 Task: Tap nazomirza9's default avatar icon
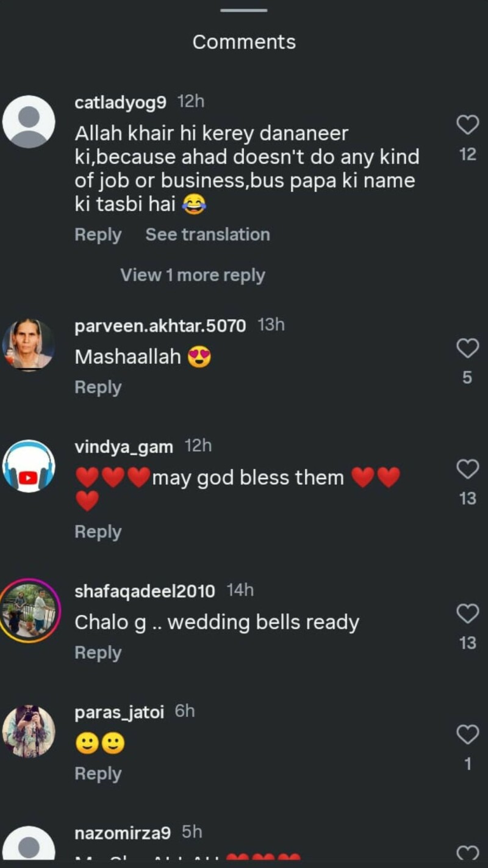29,848
